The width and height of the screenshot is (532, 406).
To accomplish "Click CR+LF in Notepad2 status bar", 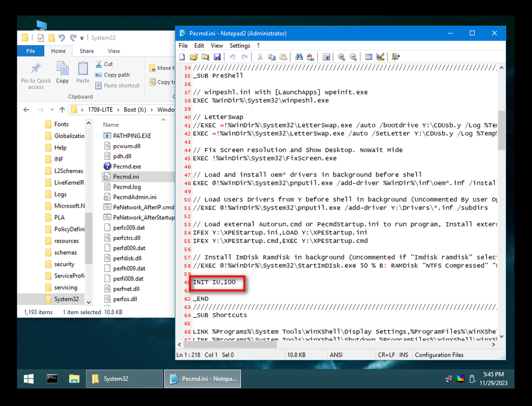I will (386, 355).
